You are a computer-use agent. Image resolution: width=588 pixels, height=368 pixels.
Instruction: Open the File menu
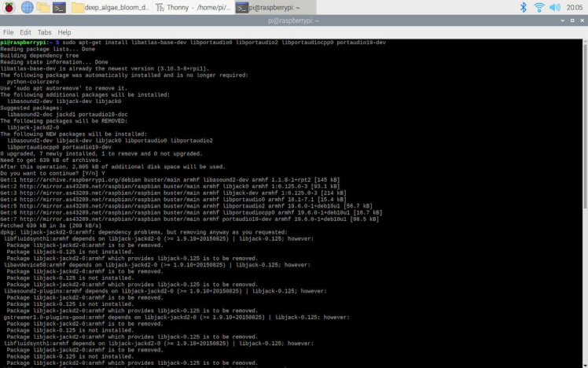tap(8, 32)
